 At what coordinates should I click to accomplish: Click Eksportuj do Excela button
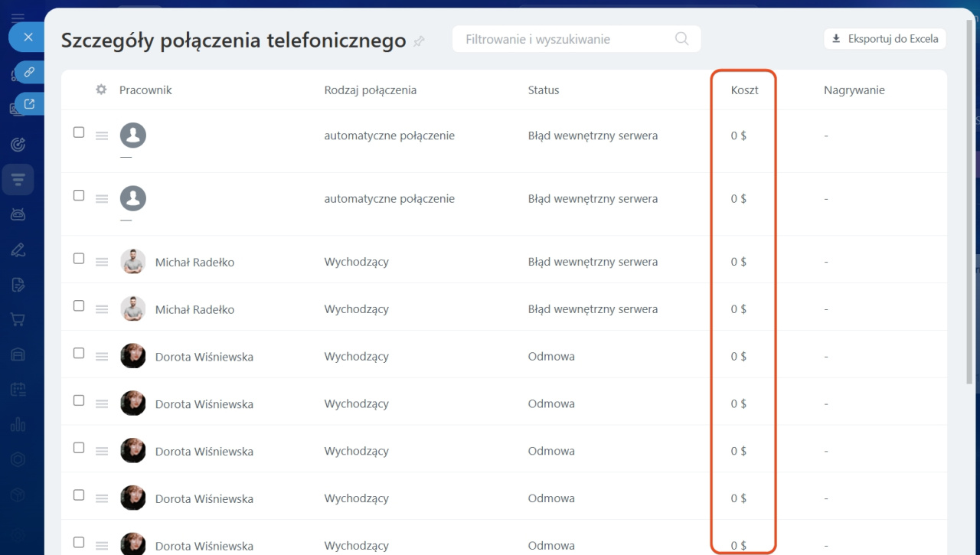click(x=885, y=39)
